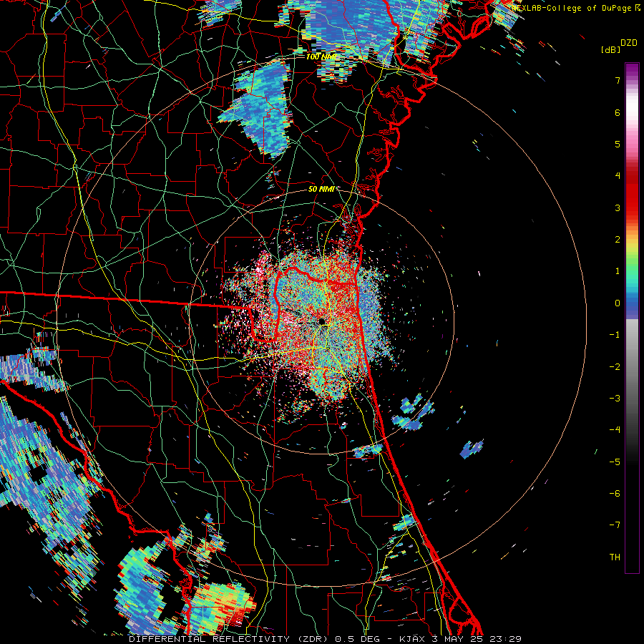Click scale value -2 on legend
This screenshot has height=644, width=644.
tap(615, 366)
